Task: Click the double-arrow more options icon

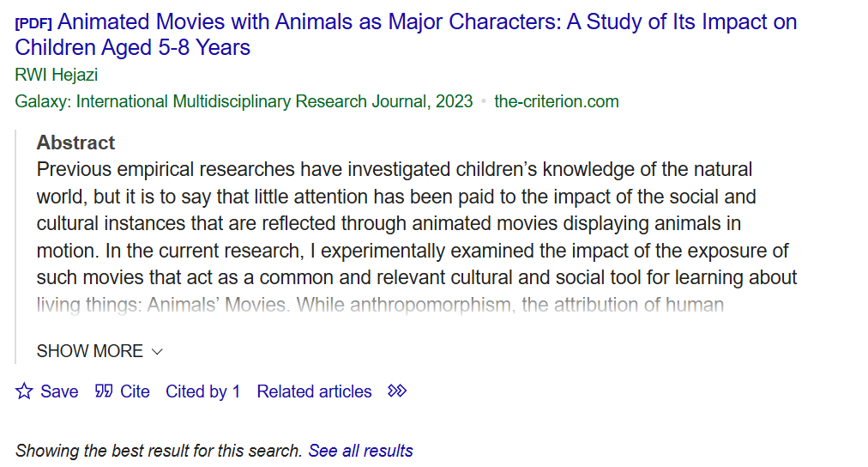Action: coord(397,391)
